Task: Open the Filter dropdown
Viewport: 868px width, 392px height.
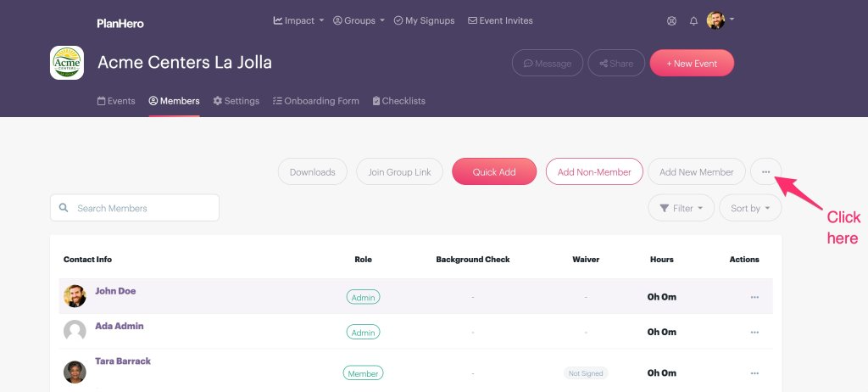Action: [681, 208]
